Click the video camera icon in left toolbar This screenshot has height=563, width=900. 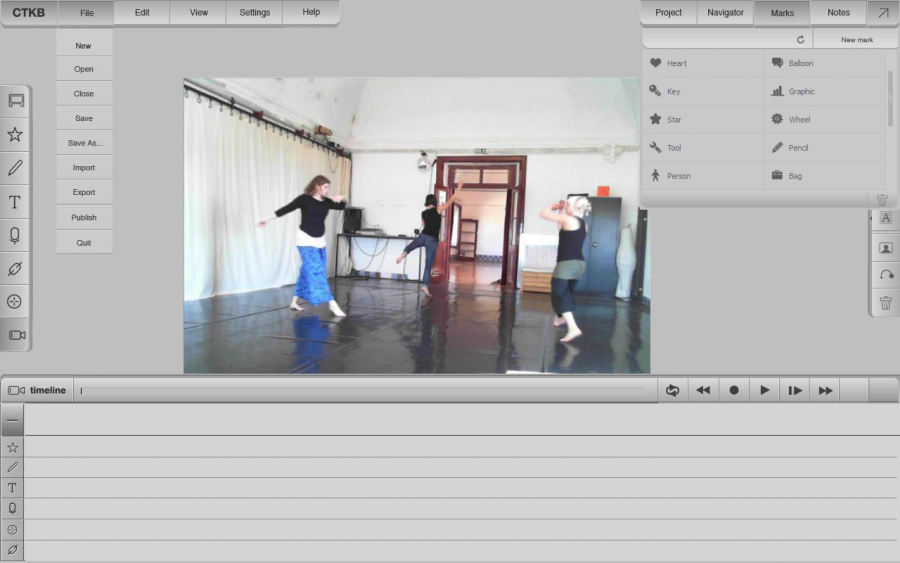coord(16,335)
